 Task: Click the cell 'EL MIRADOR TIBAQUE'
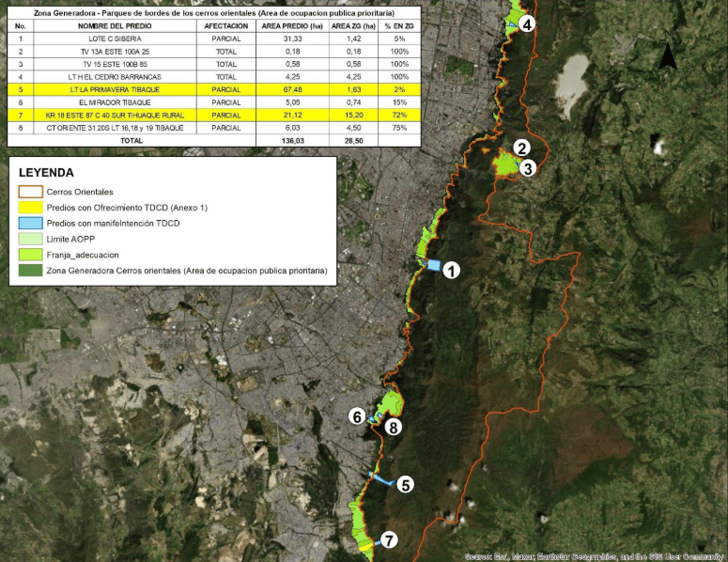coord(115,102)
